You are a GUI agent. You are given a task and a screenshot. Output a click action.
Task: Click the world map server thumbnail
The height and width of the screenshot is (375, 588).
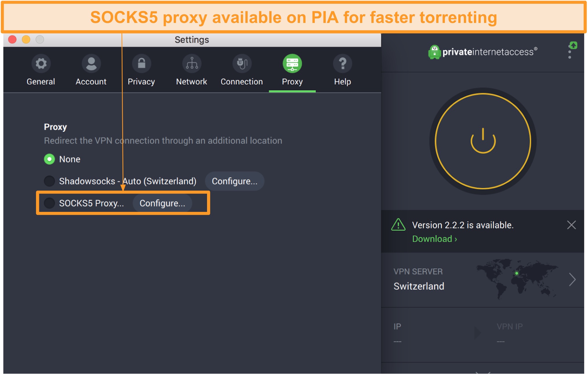click(517, 279)
